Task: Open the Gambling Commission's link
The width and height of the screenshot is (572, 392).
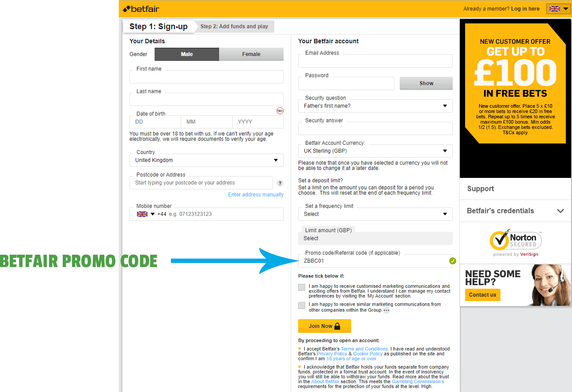Action: point(418,381)
